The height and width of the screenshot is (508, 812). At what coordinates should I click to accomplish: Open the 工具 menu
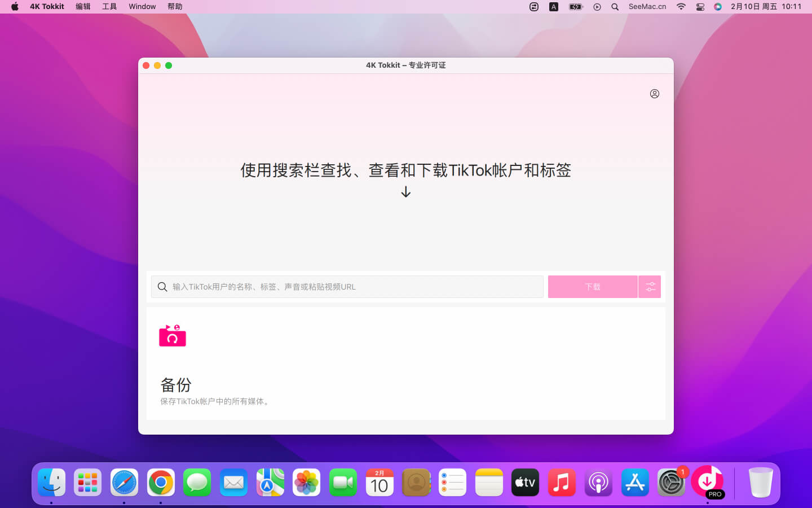coord(109,7)
